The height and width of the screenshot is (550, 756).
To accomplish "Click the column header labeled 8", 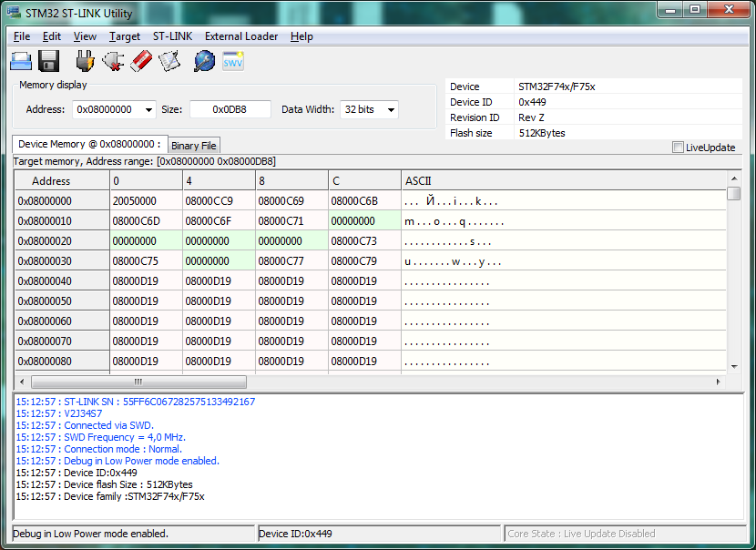I will pos(291,181).
